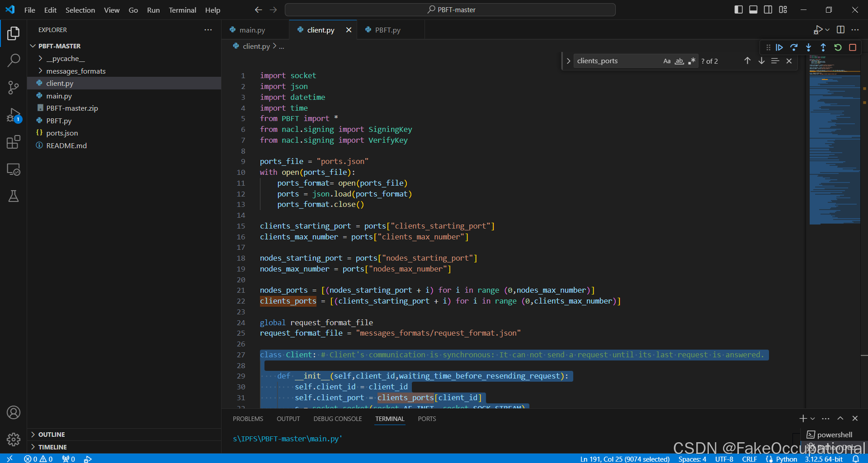This screenshot has height=463, width=868.
Task: Expand the replace toggle in find widget
Action: (x=568, y=61)
